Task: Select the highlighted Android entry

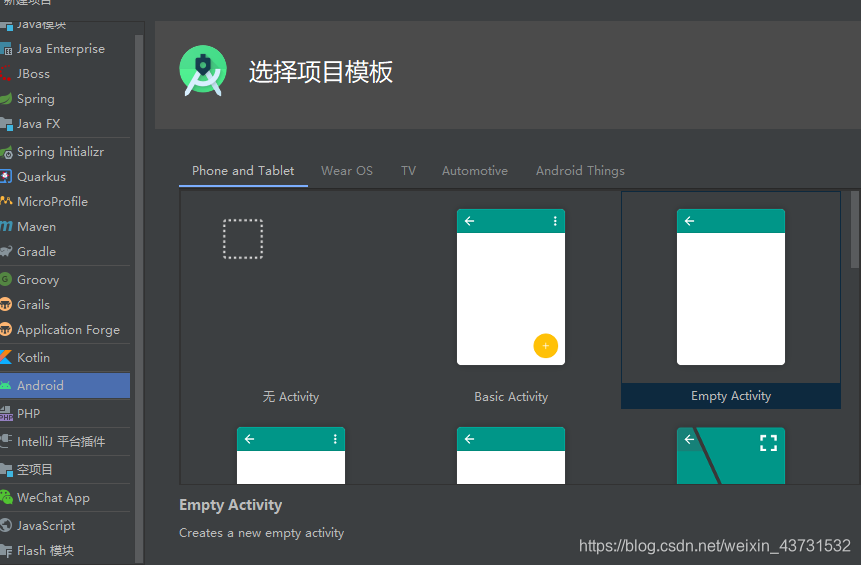Action: pyautogui.click(x=65, y=385)
